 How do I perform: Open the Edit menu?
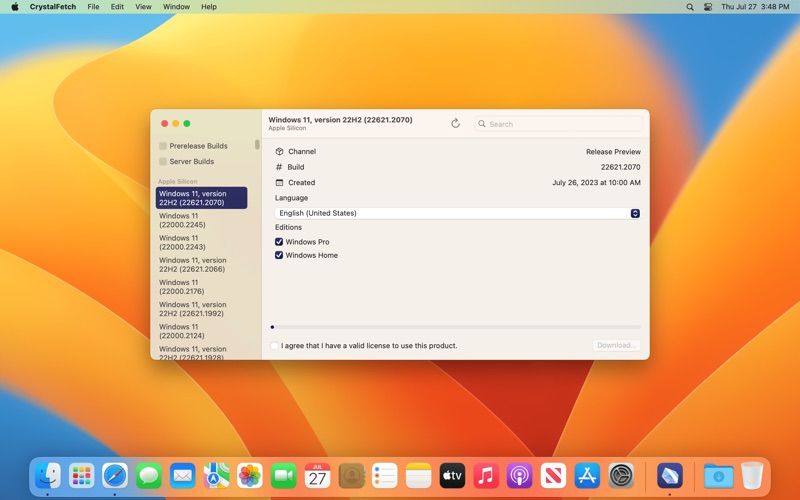point(117,7)
